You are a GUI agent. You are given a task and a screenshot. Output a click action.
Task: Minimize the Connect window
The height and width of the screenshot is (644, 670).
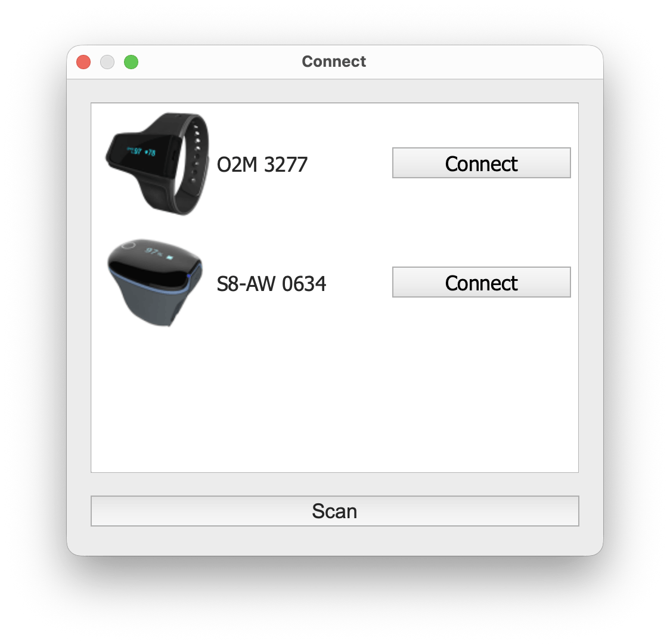coord(107,62)
